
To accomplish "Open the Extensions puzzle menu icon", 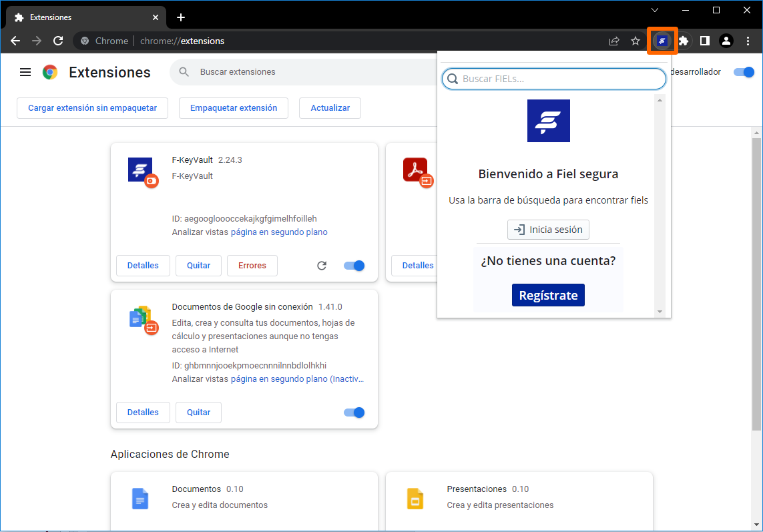I will click(684, 41).
